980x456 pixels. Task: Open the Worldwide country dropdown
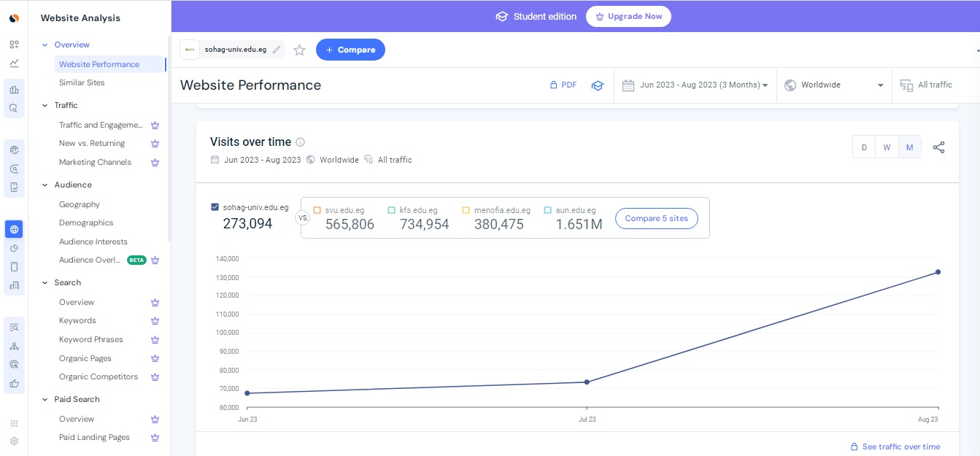tap(834, 85)
